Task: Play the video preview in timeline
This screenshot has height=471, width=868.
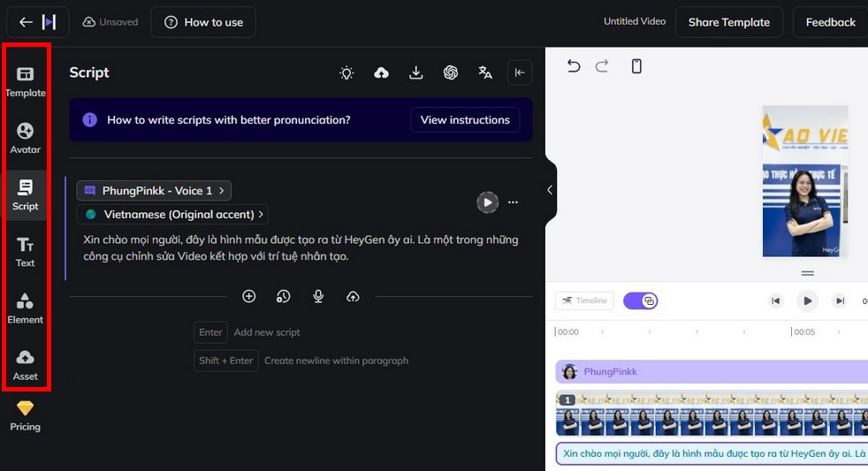Action: pyautogui.click(x=808, y=300)
